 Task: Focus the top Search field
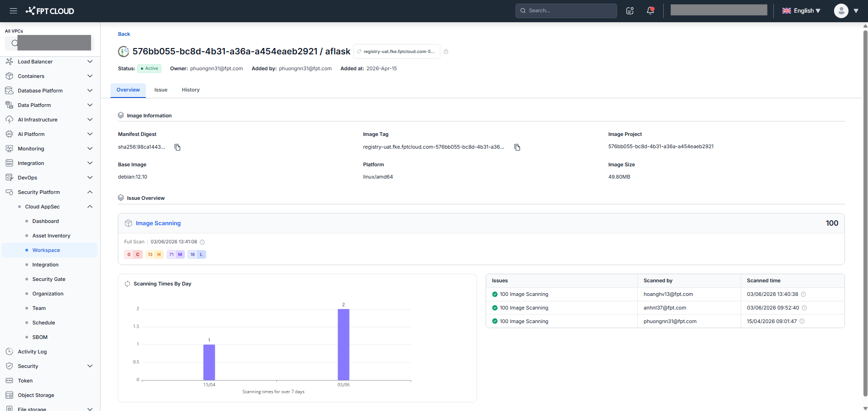(566, 11)
